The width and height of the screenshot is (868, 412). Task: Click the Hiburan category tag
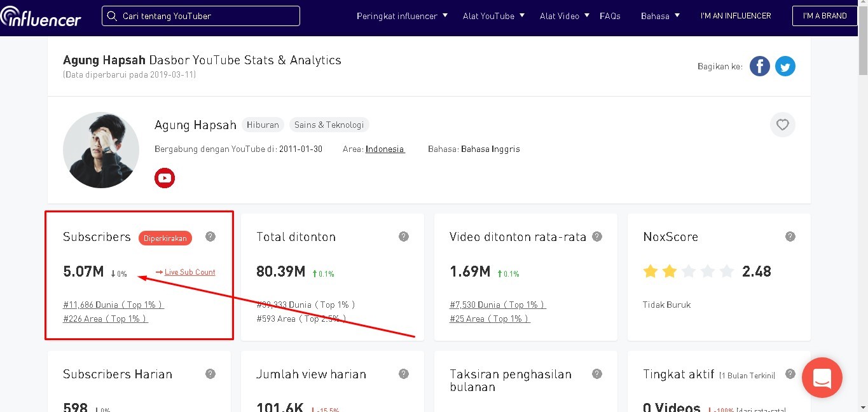263,125
